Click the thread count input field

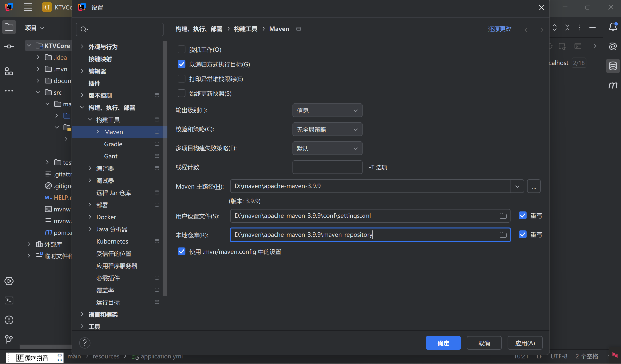[327, 167]
